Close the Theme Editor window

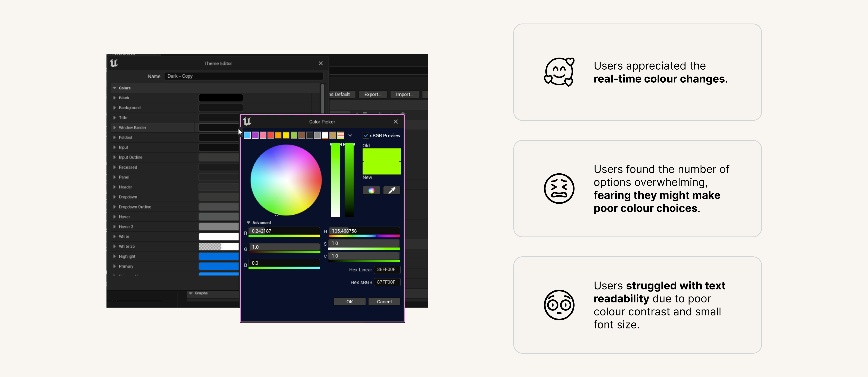point(320,63)
